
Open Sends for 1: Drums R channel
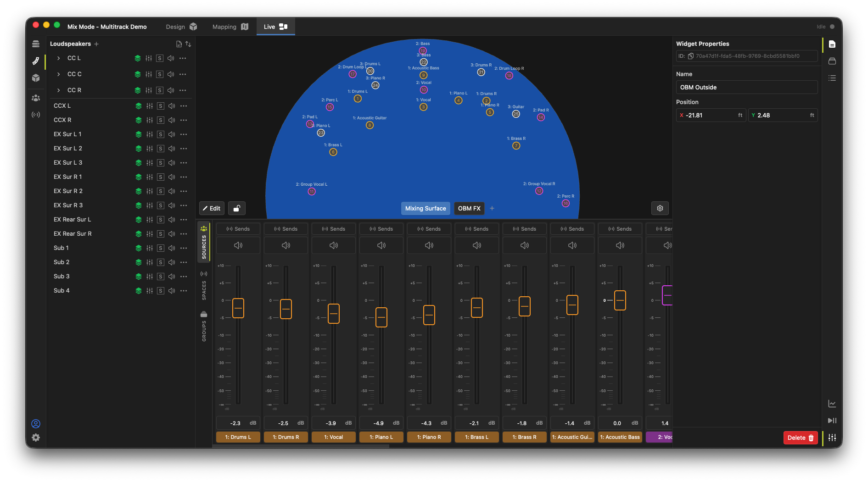pos(286,229)
